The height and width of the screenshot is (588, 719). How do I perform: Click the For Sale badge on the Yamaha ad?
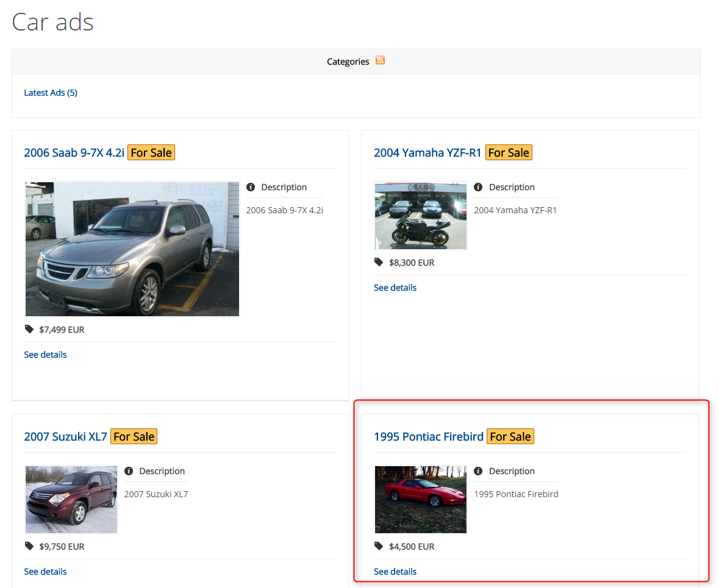(x=509, y=152)
